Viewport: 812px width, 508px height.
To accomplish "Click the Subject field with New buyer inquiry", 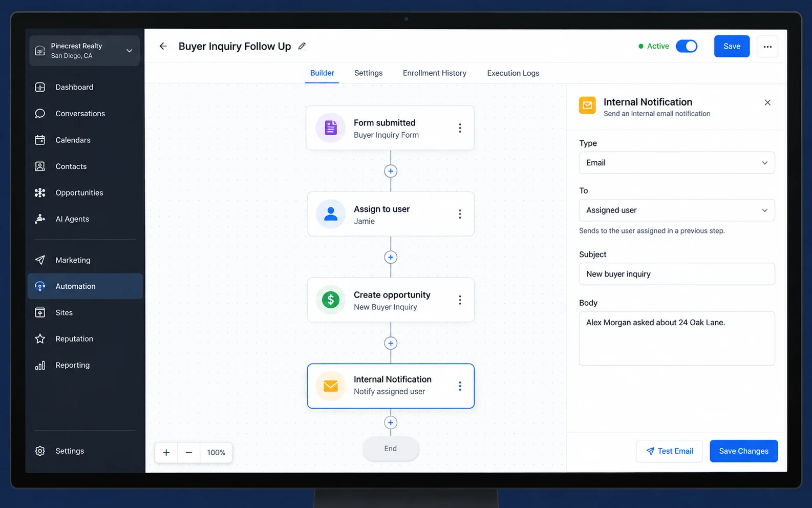I will pos(677,274).
